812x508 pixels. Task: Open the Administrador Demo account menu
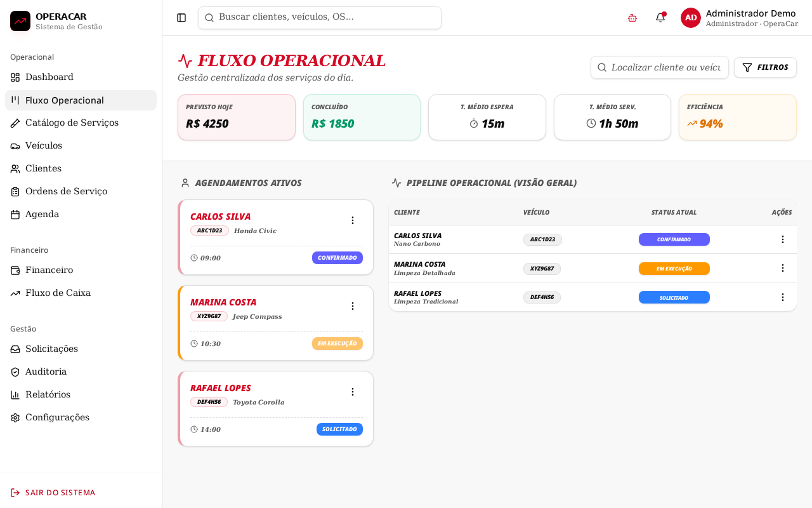click(x=740, y=18)
